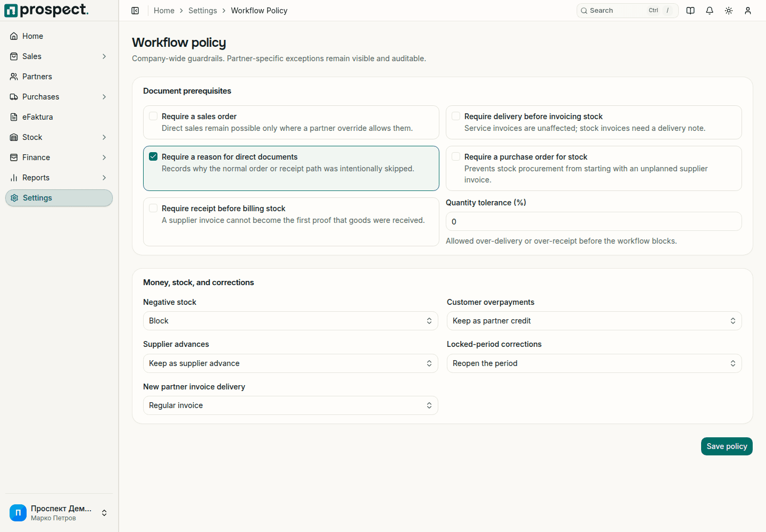Viewport: 766px width, 532px height.
Task: Open the Locked-period corrections dropdown
Action: [x=594, y=363]
